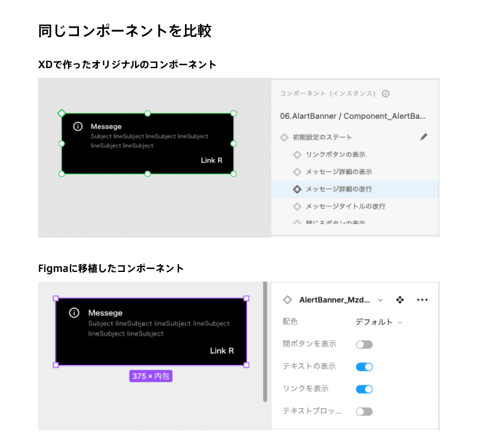
Task: Click the pencil edit icon for 初期設定のステート
Action: coord(424,137)
